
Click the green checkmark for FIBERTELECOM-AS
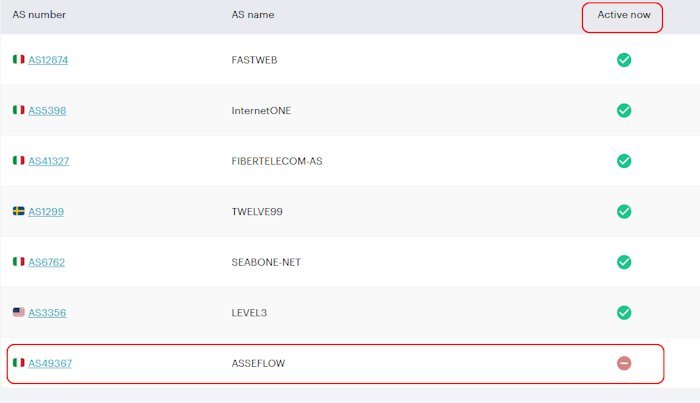(x=624, y=161)
